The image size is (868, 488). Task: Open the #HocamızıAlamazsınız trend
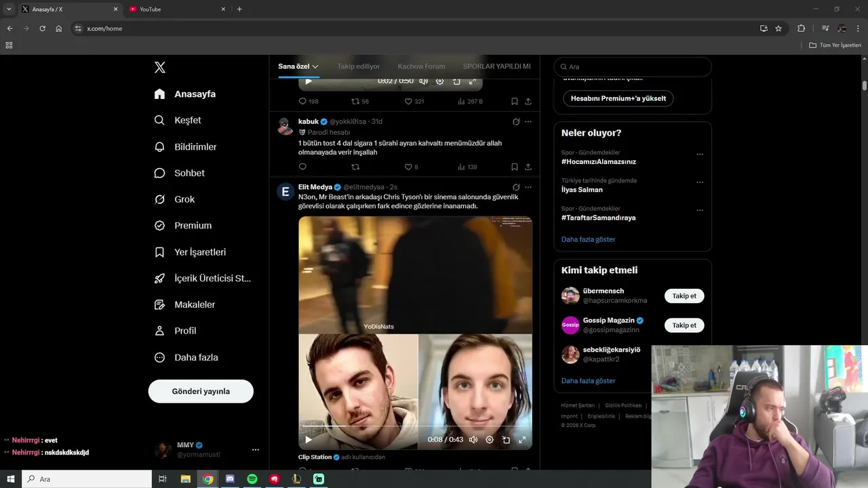tap(599, 161)
